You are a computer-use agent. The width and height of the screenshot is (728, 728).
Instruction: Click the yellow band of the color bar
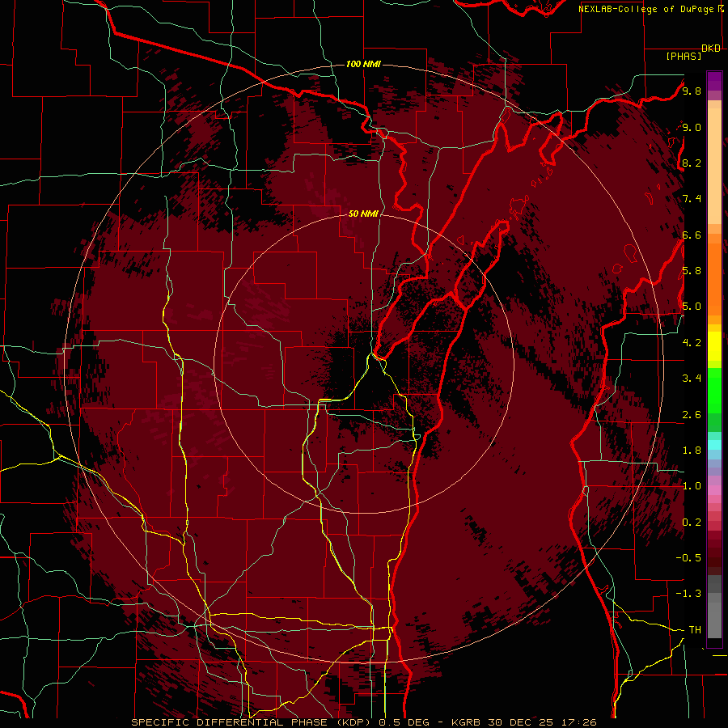[x=714, y=346]
